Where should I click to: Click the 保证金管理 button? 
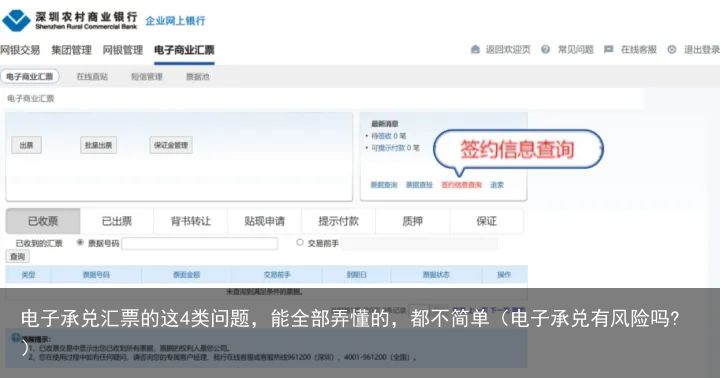171,145
